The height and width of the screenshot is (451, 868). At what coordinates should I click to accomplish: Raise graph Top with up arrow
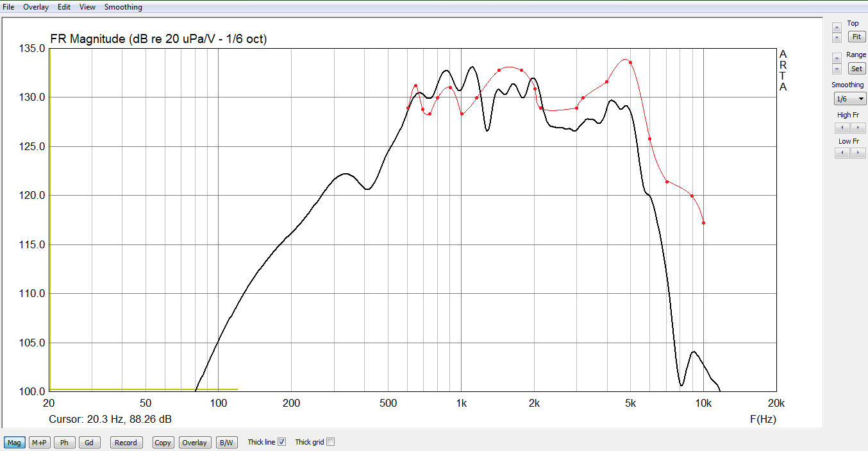pos(837,27)
